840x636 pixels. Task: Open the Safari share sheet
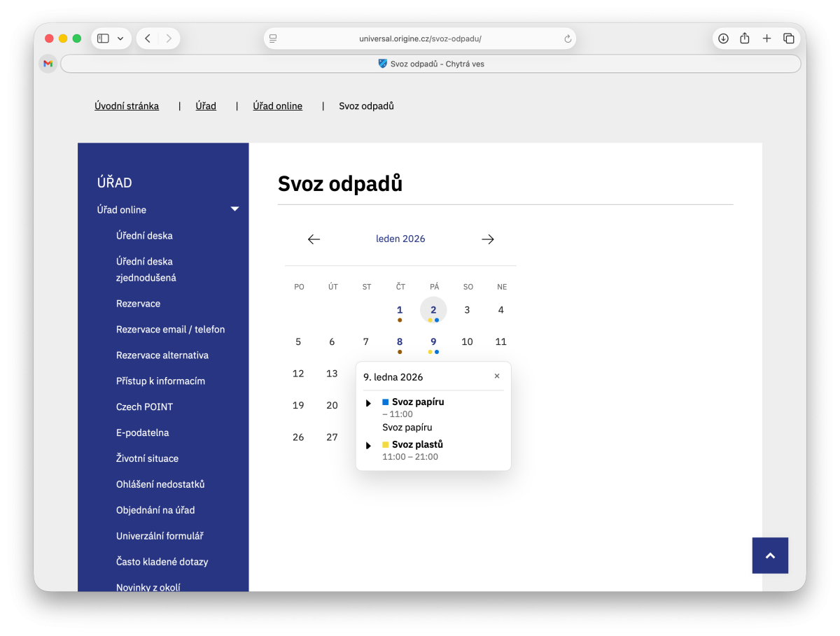click(745, 38)
